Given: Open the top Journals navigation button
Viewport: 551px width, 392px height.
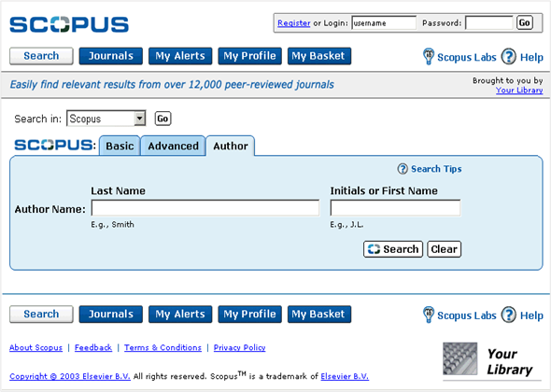Looking at the screenshot, I should [111, 56].
